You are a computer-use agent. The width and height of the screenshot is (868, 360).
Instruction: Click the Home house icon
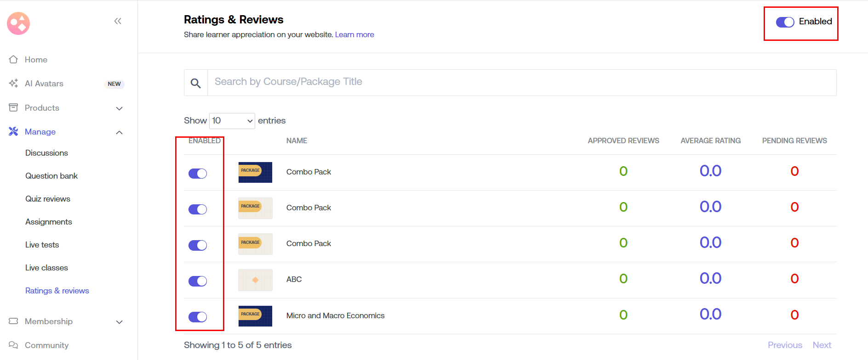13,60
